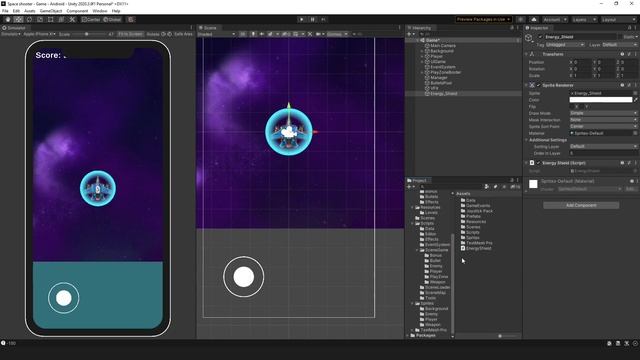Switch to the Scene tab
The width and height of the screenshot is (640, 360).
pyautogui.click(x=208, y=28)
